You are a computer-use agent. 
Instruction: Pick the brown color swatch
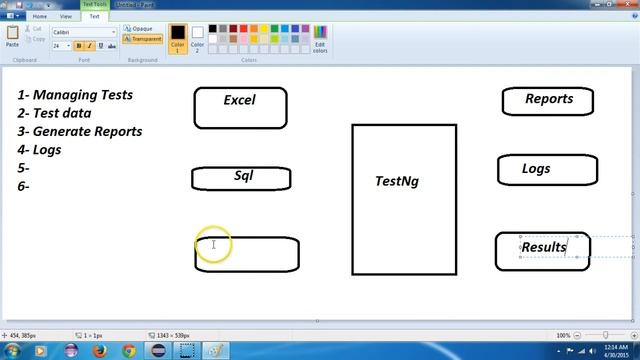tap(233, 39)
